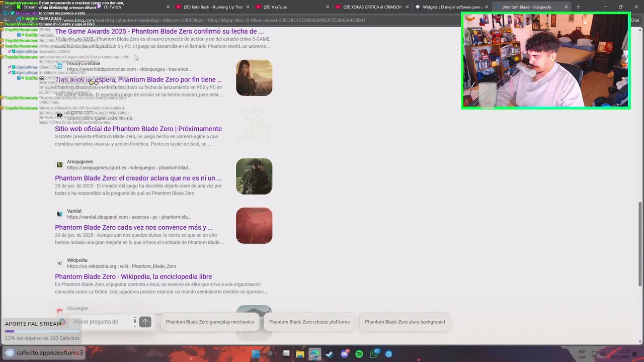Open Steam from the taskbar
The height and width of the screenshot is (362, 644).
(330, 354)
